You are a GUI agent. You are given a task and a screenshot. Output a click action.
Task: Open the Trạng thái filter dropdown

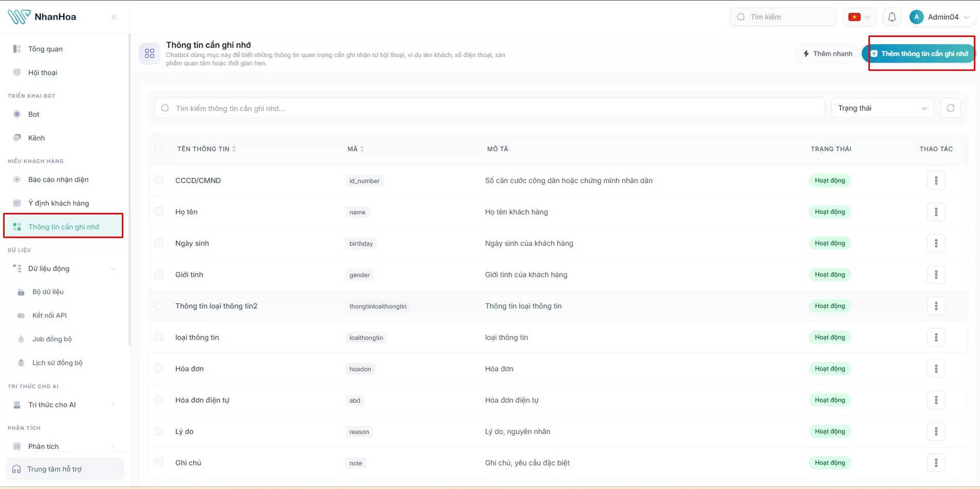coord(882,108)
